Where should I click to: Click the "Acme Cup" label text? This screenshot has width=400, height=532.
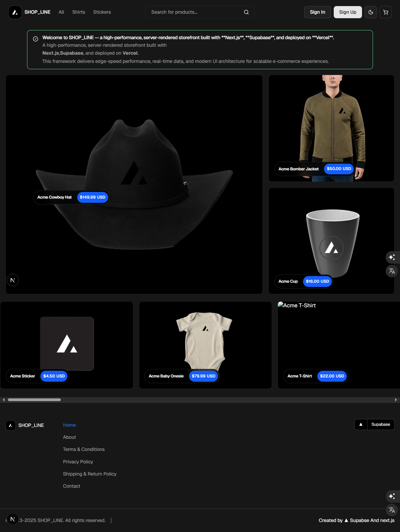tap(288, 281)
